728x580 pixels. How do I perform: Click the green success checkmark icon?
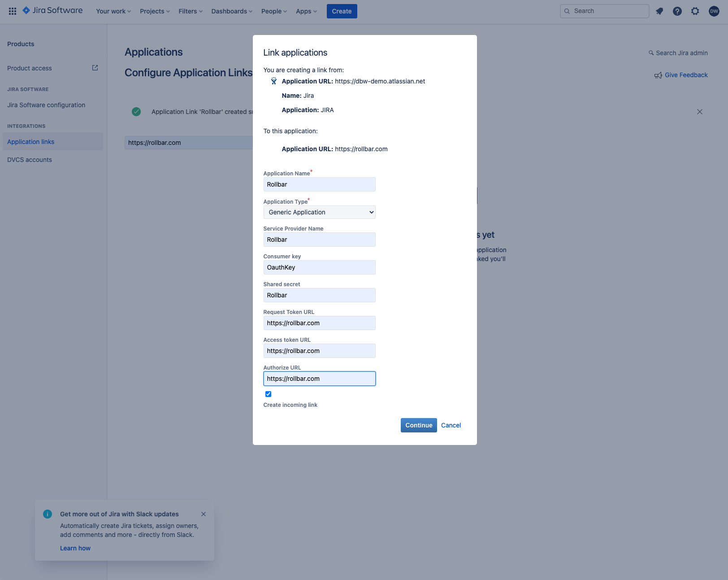[136, 112]
